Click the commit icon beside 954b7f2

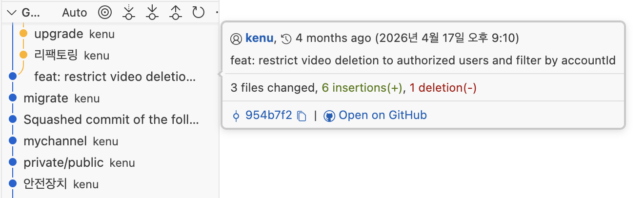coord(237,116)
